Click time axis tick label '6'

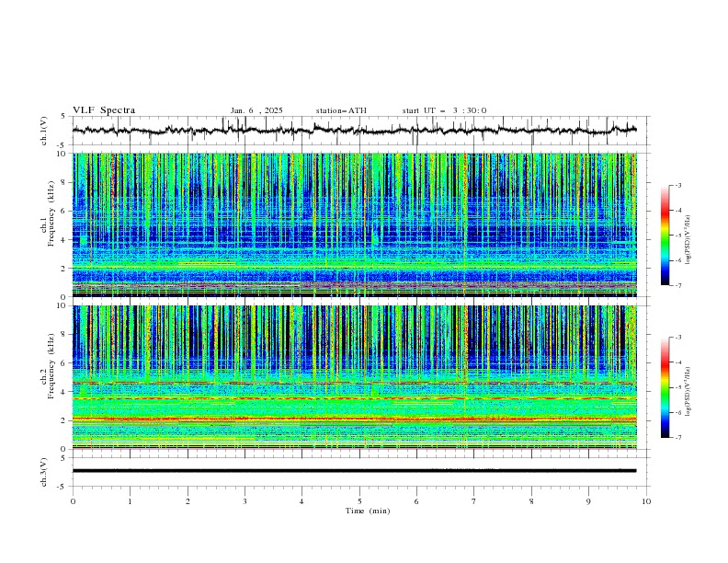416,501
